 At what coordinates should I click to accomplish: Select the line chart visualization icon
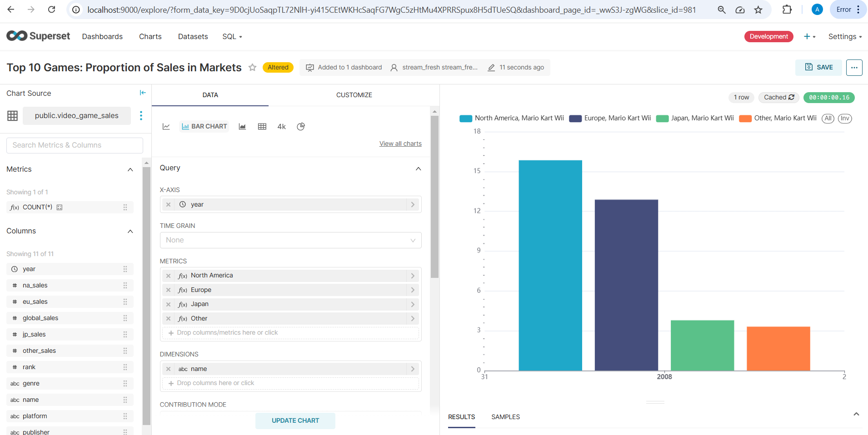pos(166,127)
